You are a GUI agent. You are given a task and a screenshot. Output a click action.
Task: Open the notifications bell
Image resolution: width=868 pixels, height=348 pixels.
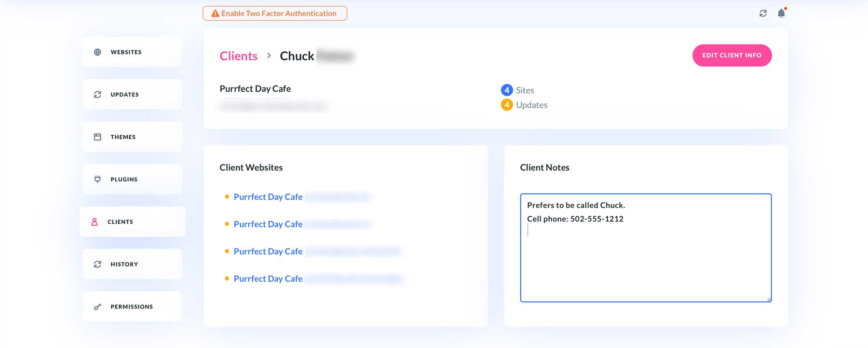pyautogui.click(x=781, y=14)
